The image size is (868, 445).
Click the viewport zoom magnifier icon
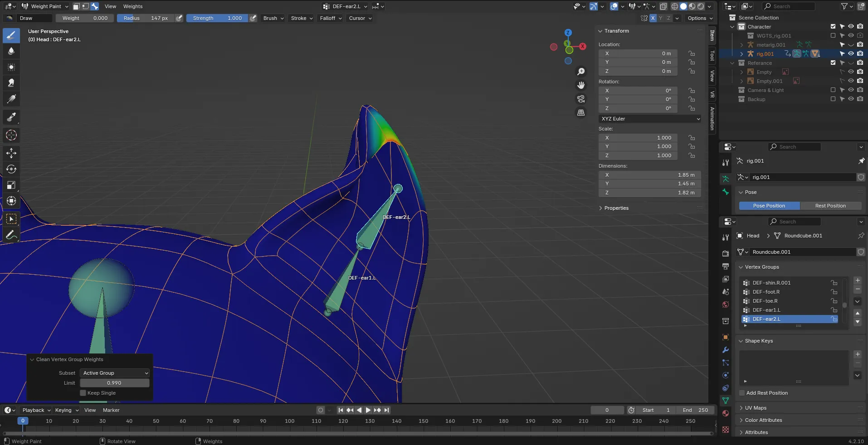(581, 72)
